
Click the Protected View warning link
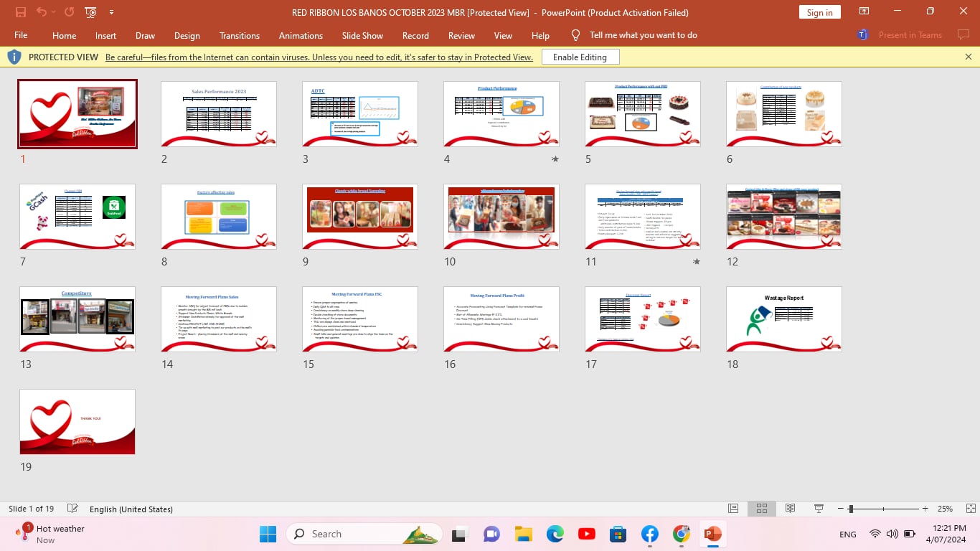[319, 57]
